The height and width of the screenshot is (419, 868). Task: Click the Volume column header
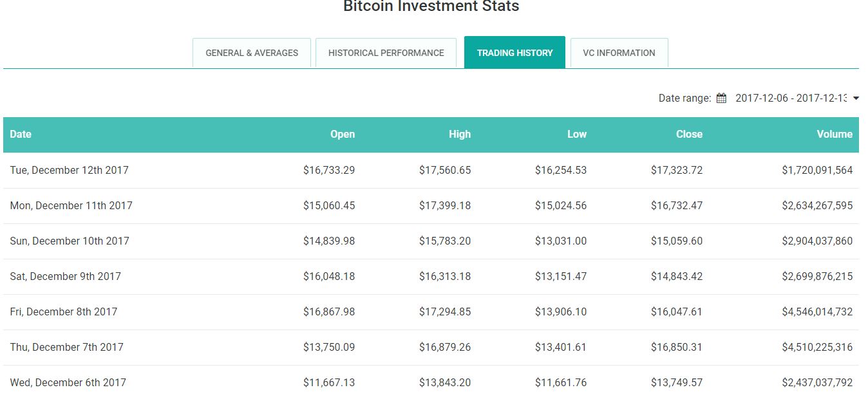[835, 135]
